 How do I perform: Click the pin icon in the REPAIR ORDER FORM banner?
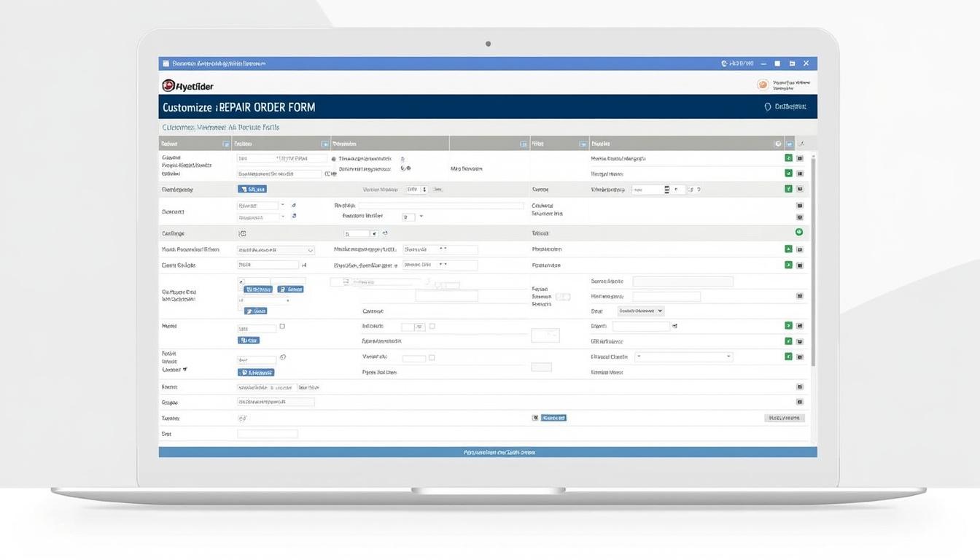tap(767, 106)
